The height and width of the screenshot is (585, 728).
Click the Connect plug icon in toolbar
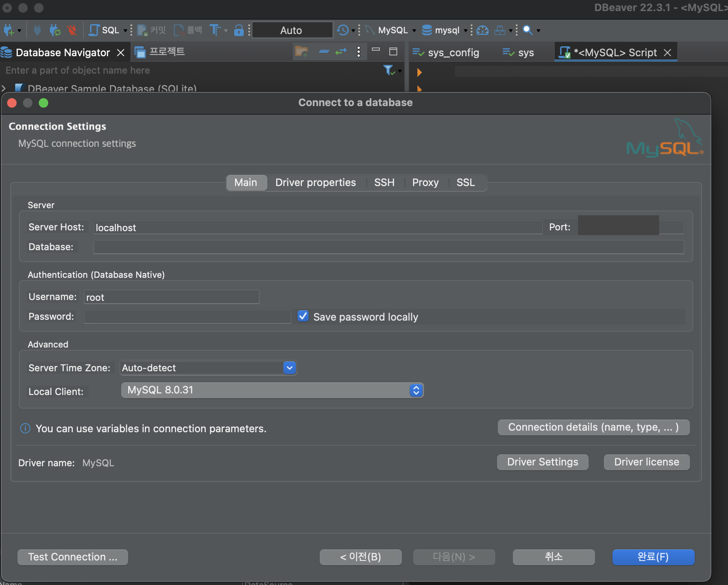pyautogui.click(x=37, y=30)
